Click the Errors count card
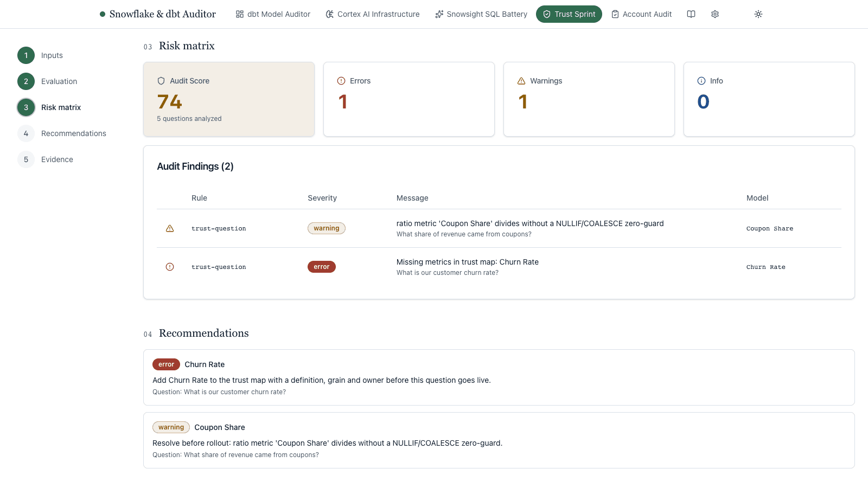The image size is (868, 488). pyautogui.click(x=409, y=99)
